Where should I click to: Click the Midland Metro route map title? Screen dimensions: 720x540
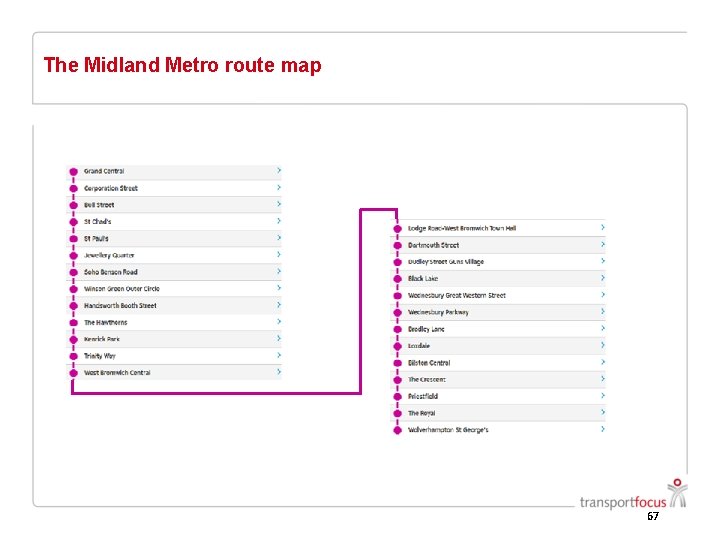click(182, 65)
